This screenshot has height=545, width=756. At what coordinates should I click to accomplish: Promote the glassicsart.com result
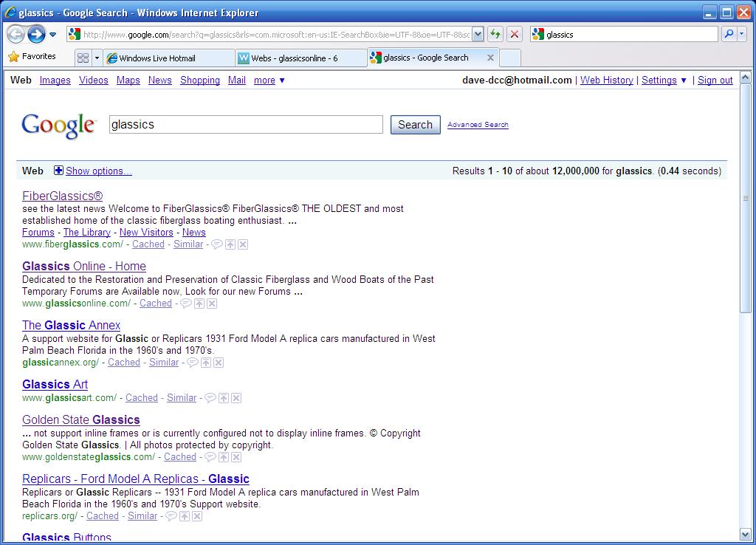point(224,398)
